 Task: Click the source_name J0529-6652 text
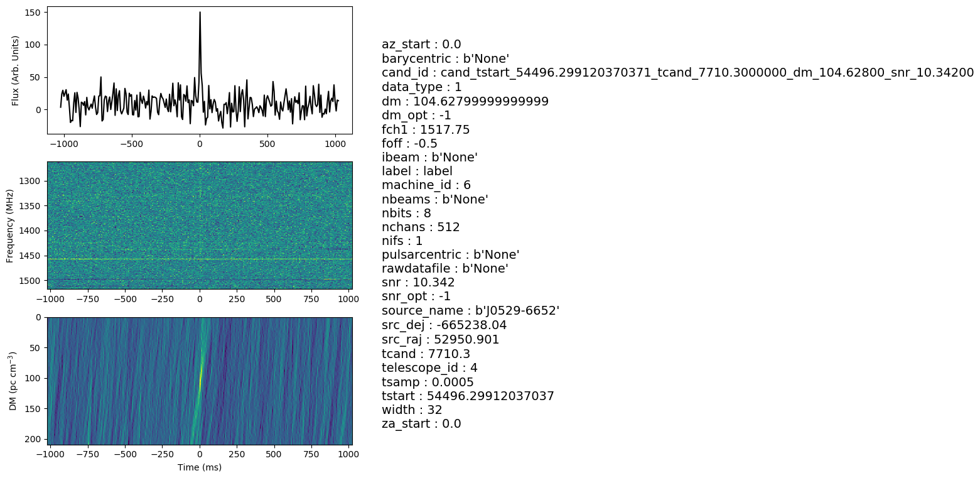(x=470, y=311)
